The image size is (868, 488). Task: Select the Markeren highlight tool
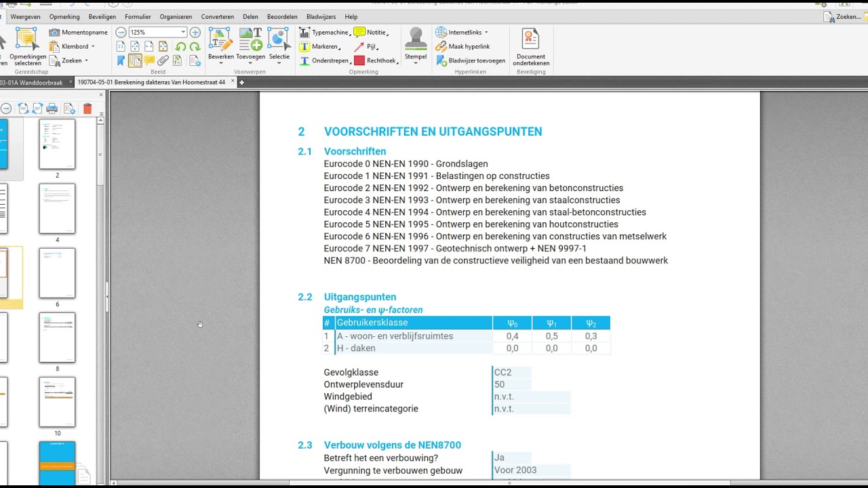tap(319, 47)
